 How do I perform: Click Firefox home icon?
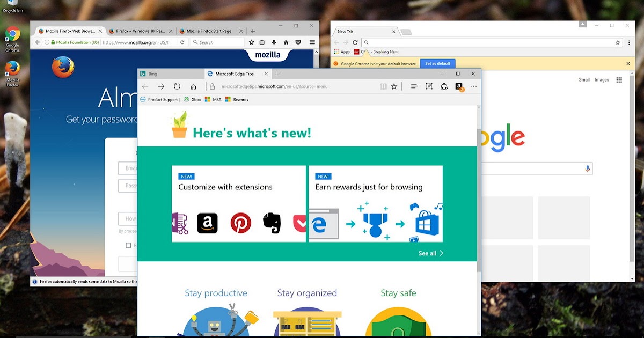(x=286, y=42)
